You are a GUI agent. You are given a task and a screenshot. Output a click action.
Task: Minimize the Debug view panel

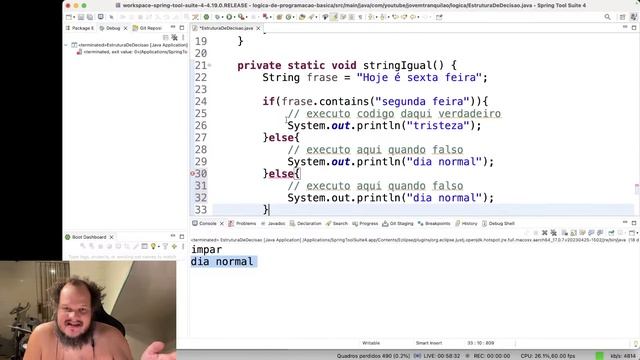tap(173, 28)
